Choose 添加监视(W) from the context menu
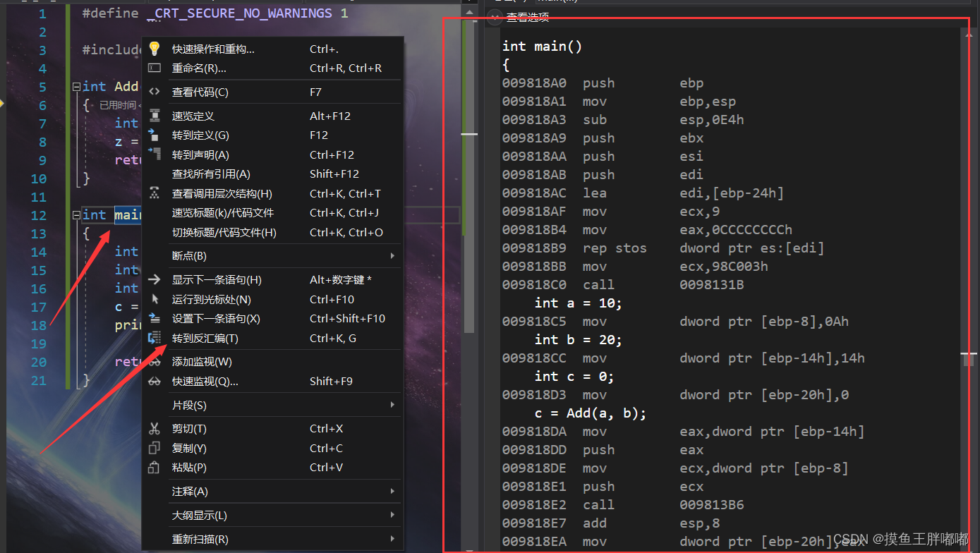The width and height of the screenshot is (980, 553). tap(272, 361)
